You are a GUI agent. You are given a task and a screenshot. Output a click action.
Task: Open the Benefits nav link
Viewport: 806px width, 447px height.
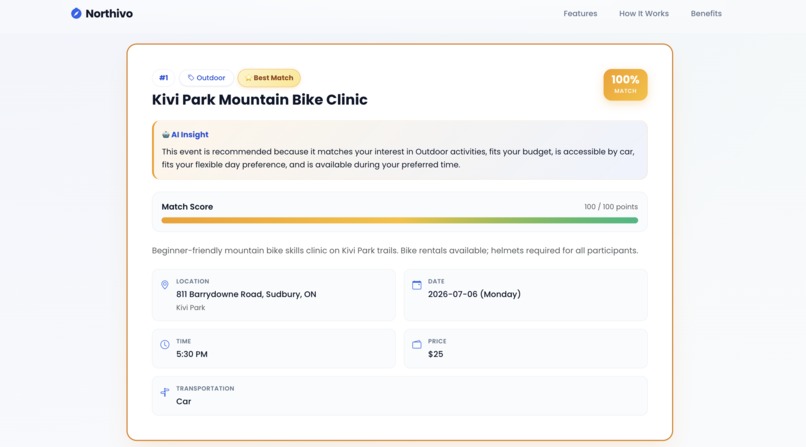[x=706, y=13]
